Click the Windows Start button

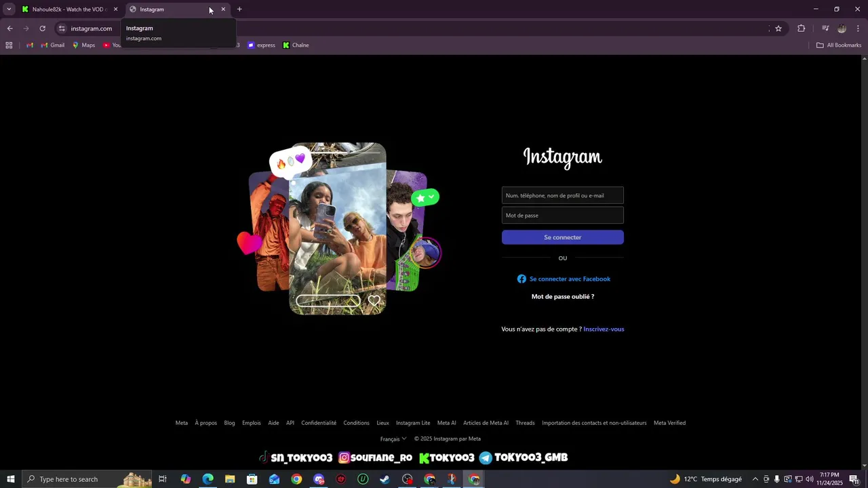coord(11,479)
